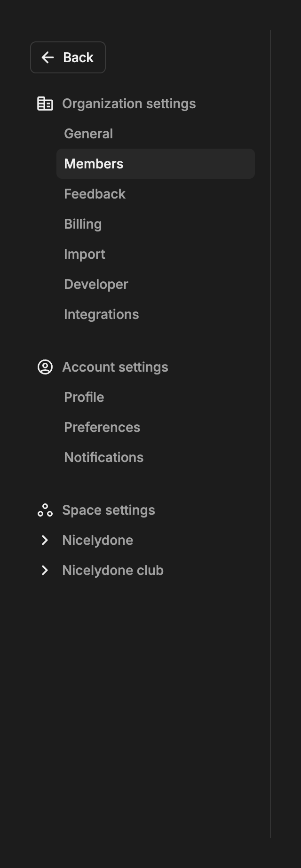Open the Integrations settings
This screenshot has width=301, height=868.
click(101, 314)
